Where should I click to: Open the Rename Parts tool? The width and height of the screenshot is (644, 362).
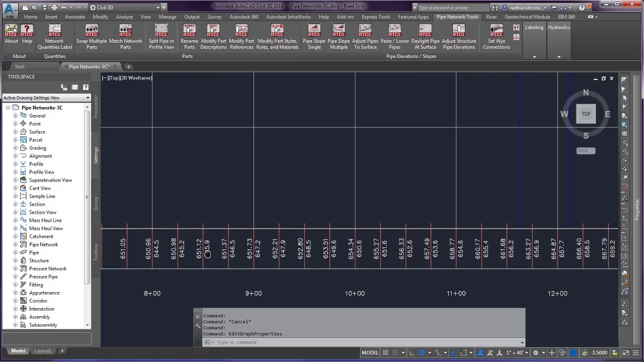(x=189, y=37)
